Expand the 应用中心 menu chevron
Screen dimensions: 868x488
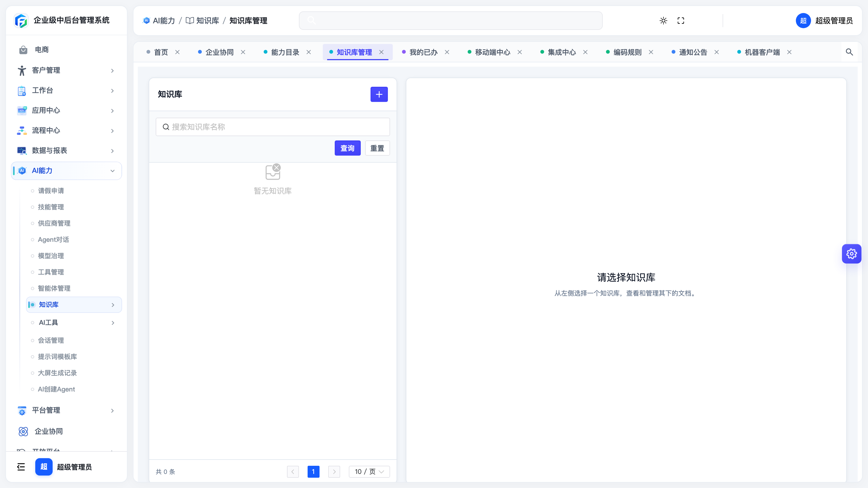pos(113,111)
